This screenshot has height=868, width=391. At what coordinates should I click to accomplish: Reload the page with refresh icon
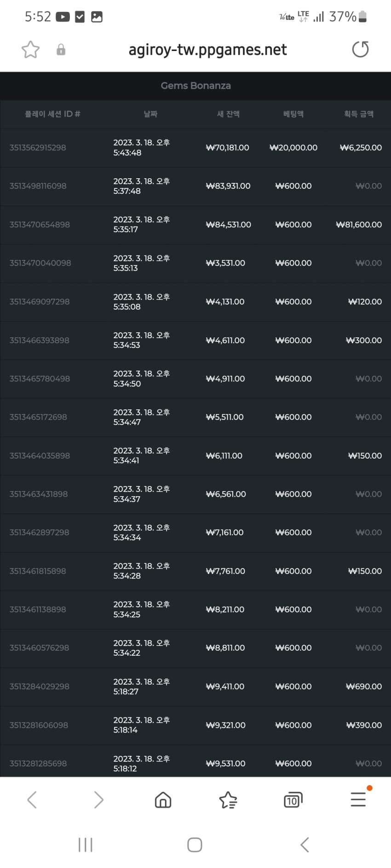click(x=360, y=49)
